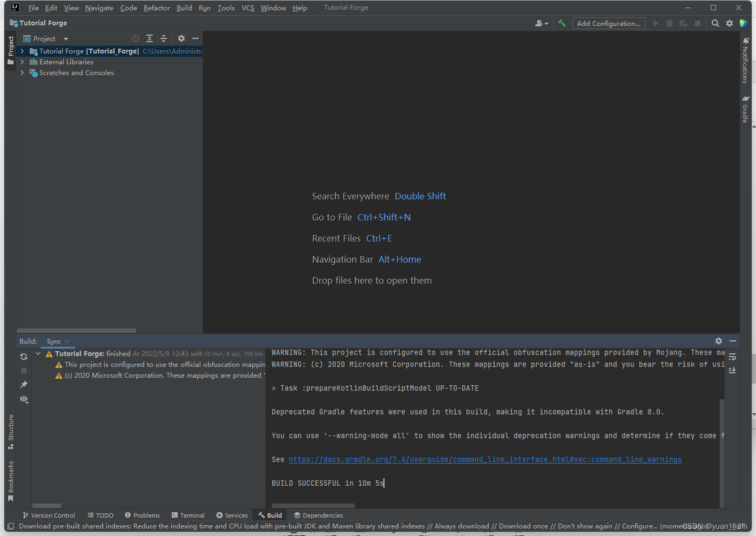
Task: Click Add Configuration button
Action: [x=609, y=23]
